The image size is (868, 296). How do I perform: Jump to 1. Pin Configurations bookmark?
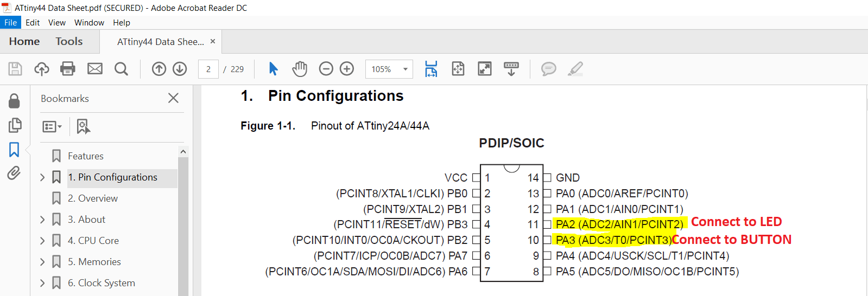pyautogui.click(x=112, y=177)
